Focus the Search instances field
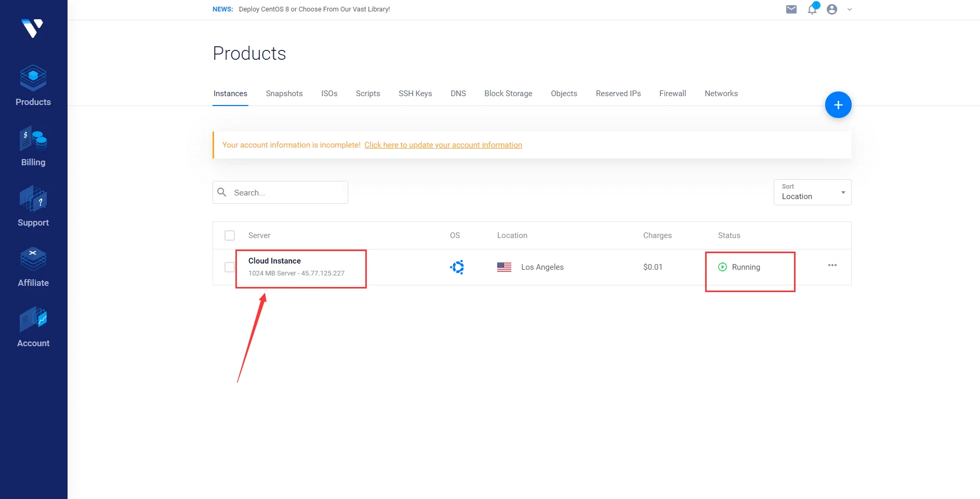 pos(280,192)
